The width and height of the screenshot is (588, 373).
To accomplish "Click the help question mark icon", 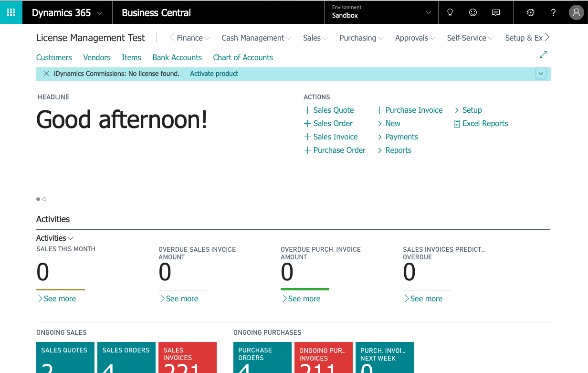I will coord(554,13).
